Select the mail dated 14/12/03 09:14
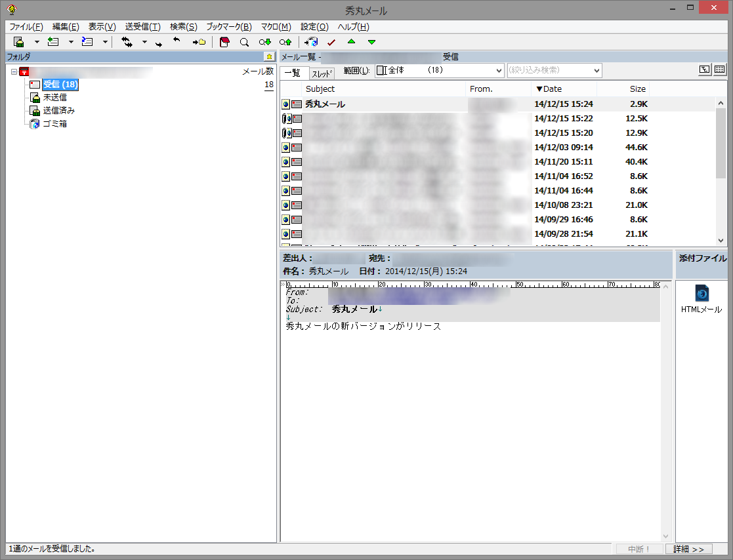733x560 pixels. [497, 148]
